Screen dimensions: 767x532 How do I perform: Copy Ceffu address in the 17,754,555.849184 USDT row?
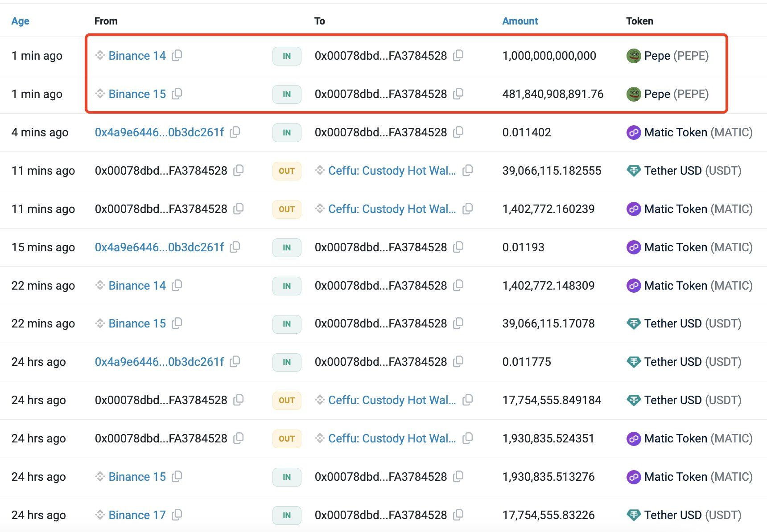pyautogui.click(x=467, y=400)
